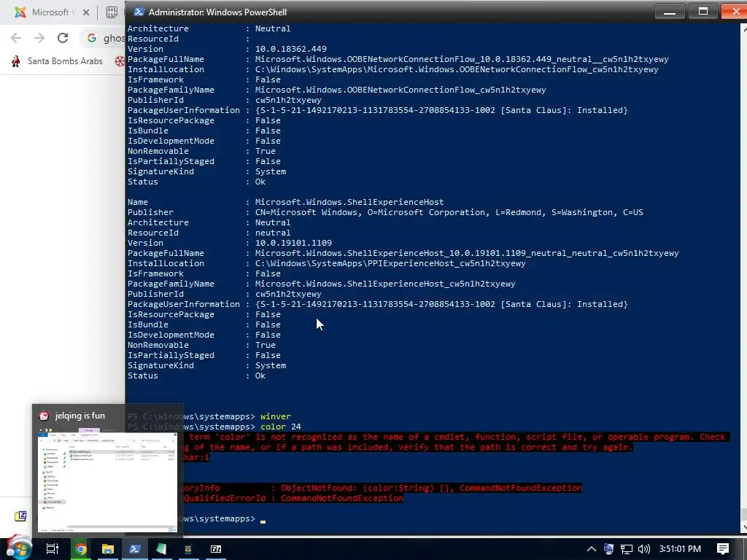Click the Name value 'Microsoft.Windows.ShellExperienceHost'
Viewport: 747px width, 560px height.
(x=349, y=202)
